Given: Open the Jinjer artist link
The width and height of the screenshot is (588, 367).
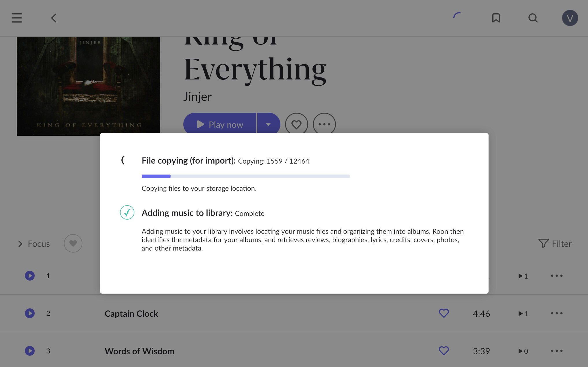Looking at the screenshot, I should click(197, 97).
